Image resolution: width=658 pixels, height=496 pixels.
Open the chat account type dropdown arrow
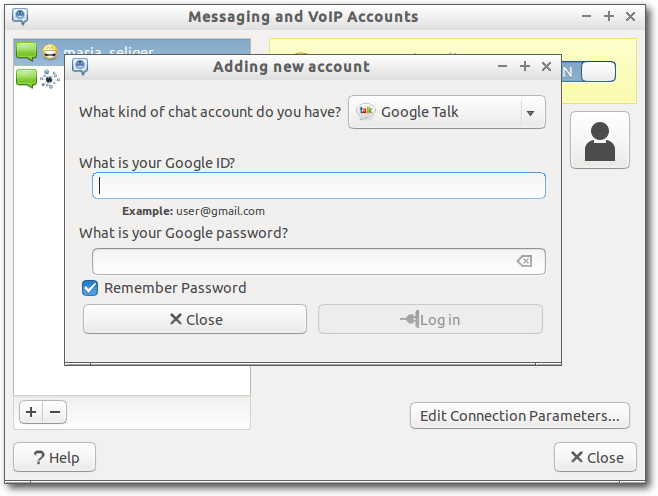530,113
